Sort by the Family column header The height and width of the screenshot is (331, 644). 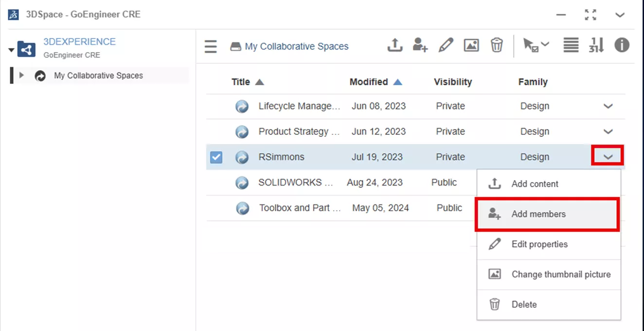click(x=533, y=82)
